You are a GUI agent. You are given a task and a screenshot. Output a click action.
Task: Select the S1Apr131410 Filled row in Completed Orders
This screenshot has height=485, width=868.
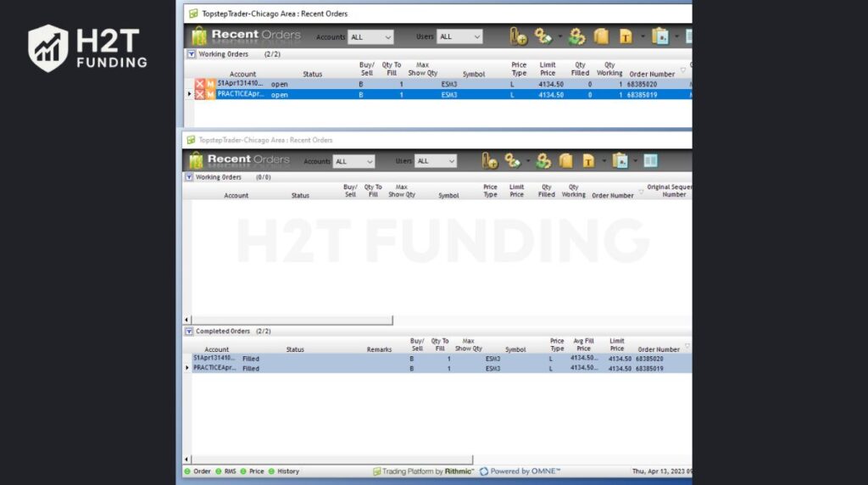tap(442, 359)
